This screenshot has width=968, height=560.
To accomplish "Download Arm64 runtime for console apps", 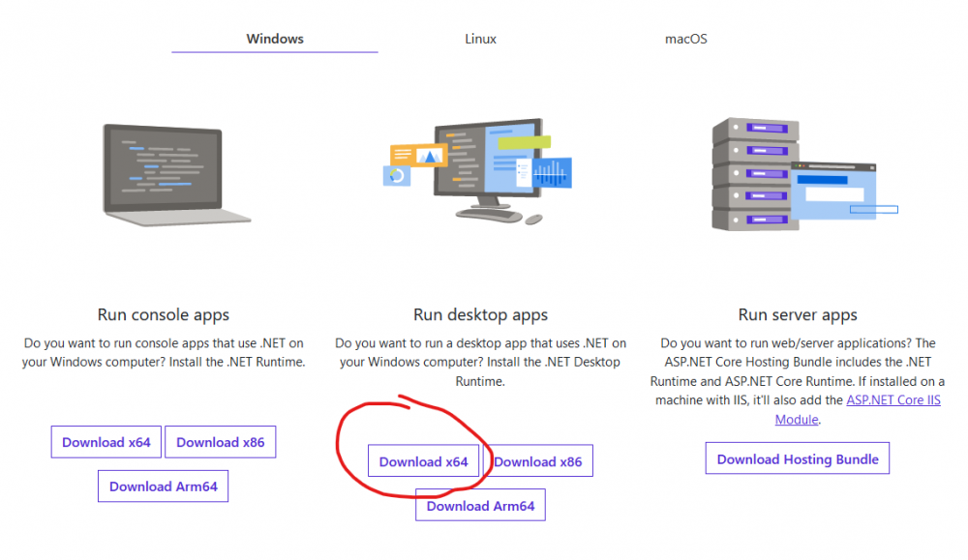I will 164,486.
